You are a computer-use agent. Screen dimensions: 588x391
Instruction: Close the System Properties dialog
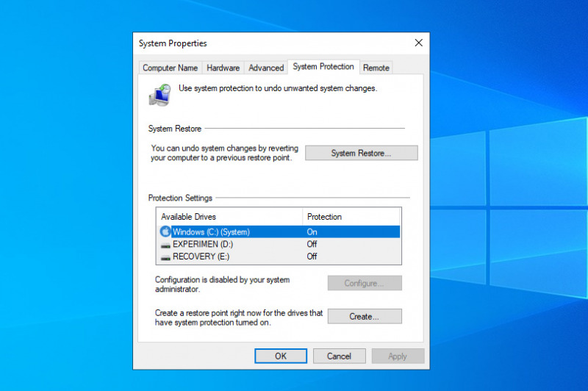(418, 43)
